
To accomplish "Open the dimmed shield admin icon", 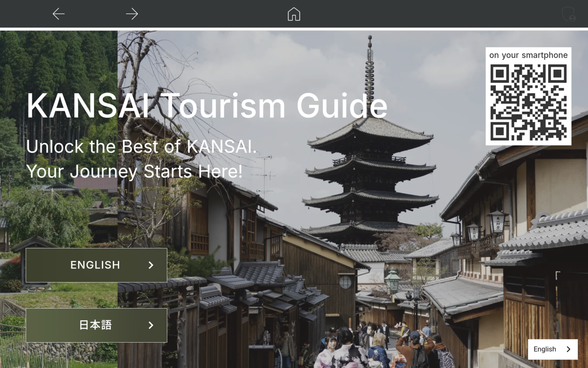I will coord(568,14).
